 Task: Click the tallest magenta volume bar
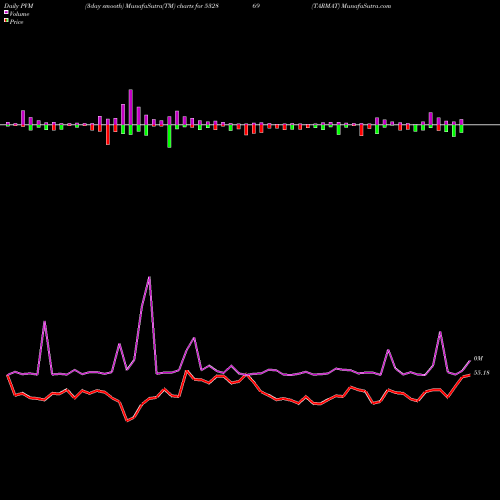(131, 107)
